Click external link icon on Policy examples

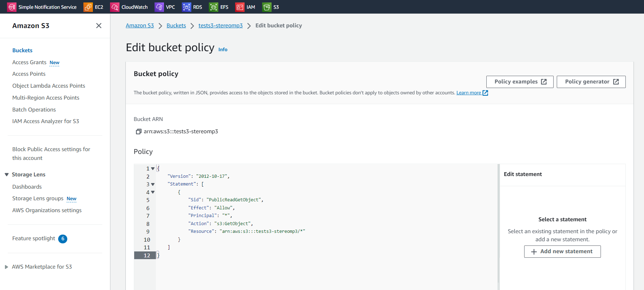tap(544, 82)
